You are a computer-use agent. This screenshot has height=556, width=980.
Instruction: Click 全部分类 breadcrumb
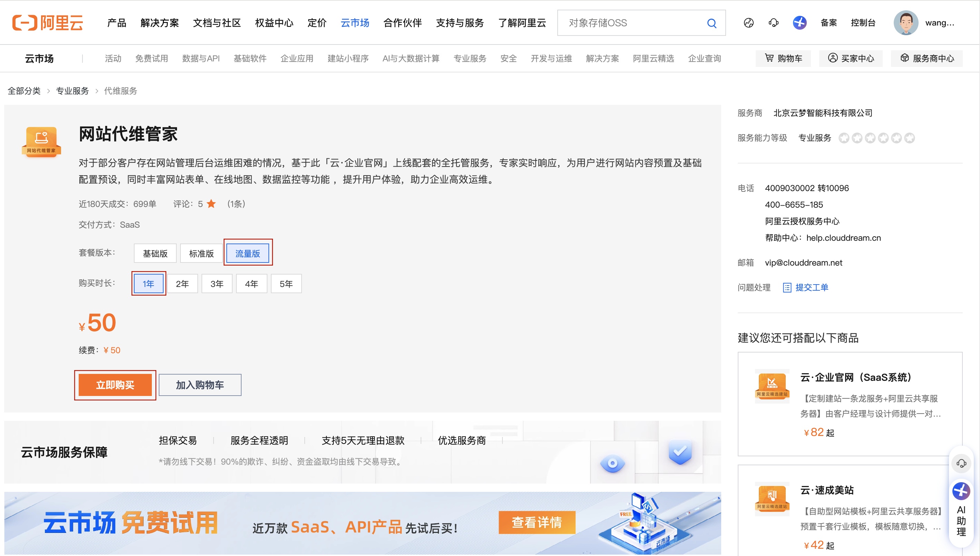(x=24, y=91)
